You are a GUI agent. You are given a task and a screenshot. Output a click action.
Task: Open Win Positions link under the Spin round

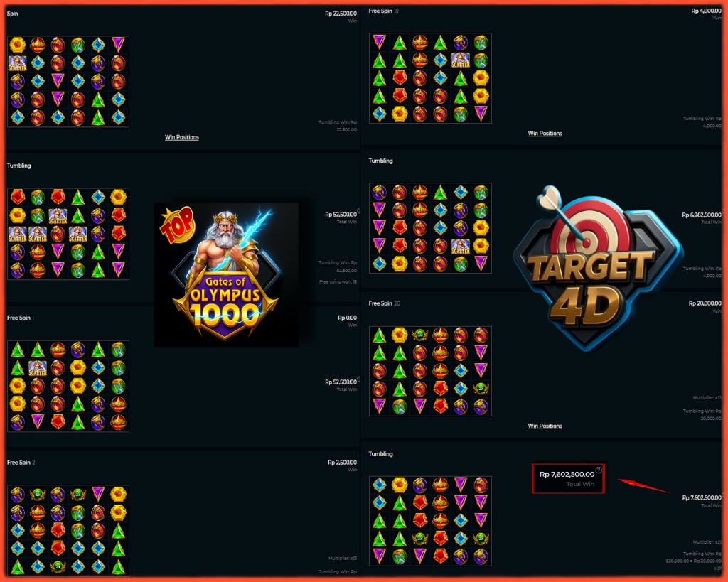click(x=181, y=137)
